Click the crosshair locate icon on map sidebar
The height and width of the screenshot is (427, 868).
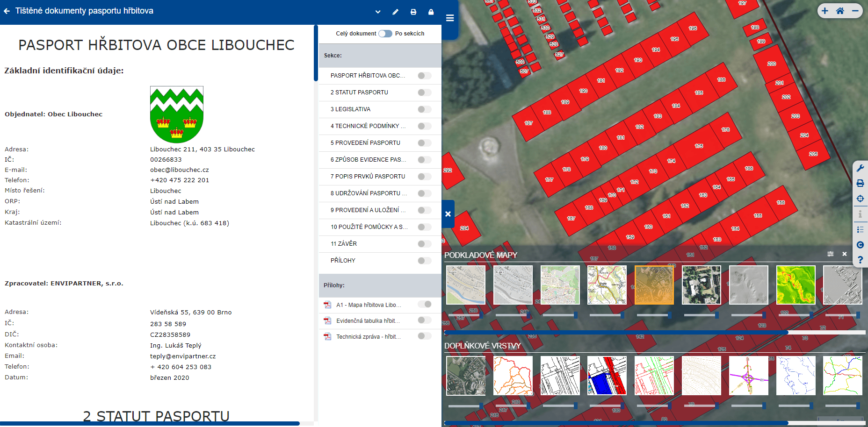860,199
